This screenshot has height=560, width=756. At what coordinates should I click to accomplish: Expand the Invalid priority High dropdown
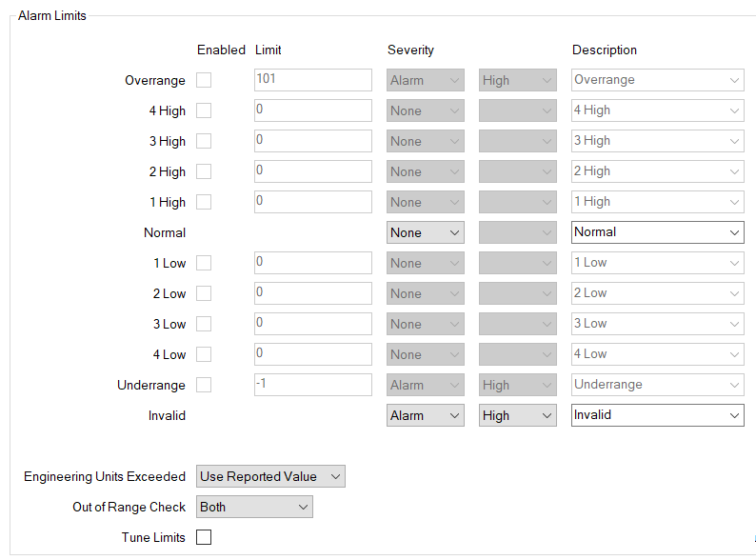[x=518, y=415]
